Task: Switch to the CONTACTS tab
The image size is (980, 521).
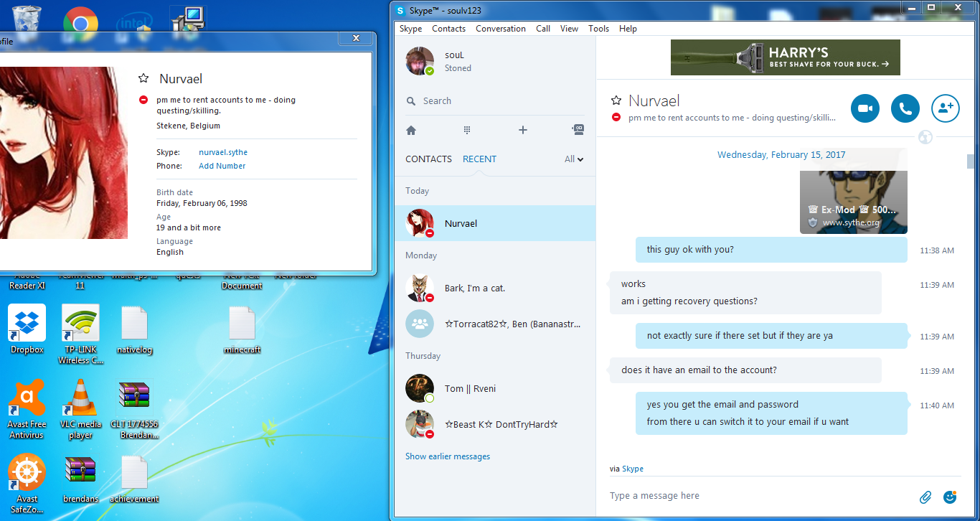Action: point(428,159)
